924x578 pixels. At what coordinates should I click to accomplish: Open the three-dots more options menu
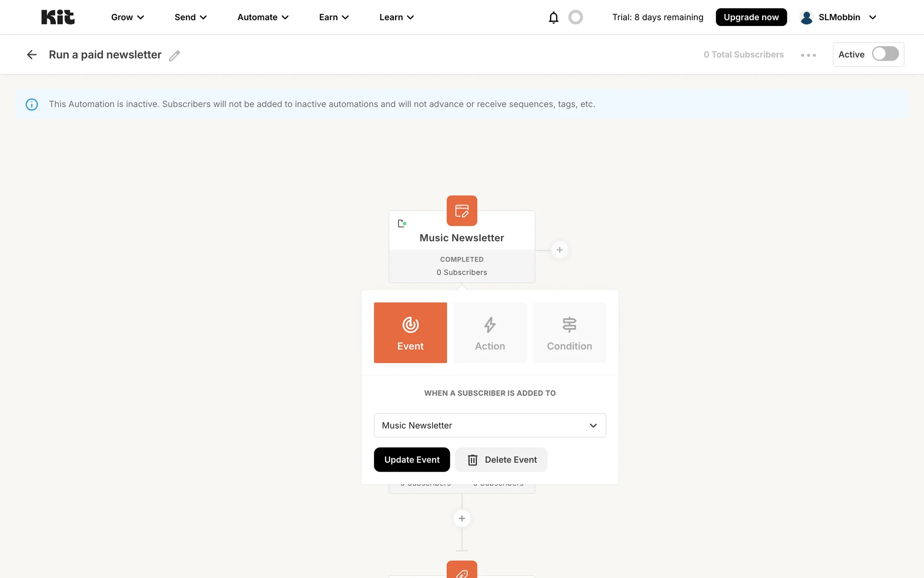808,55
